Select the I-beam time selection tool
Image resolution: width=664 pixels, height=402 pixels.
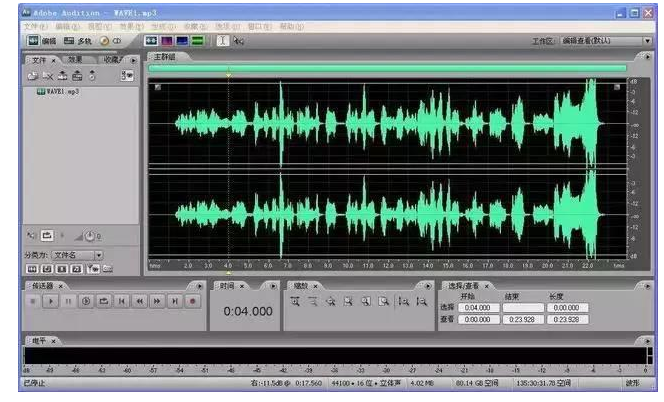click(x=222, y=41)
